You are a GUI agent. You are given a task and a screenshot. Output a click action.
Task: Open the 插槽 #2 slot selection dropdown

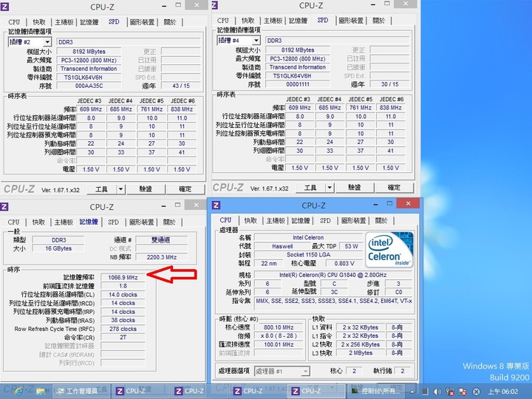coord(47,42)
